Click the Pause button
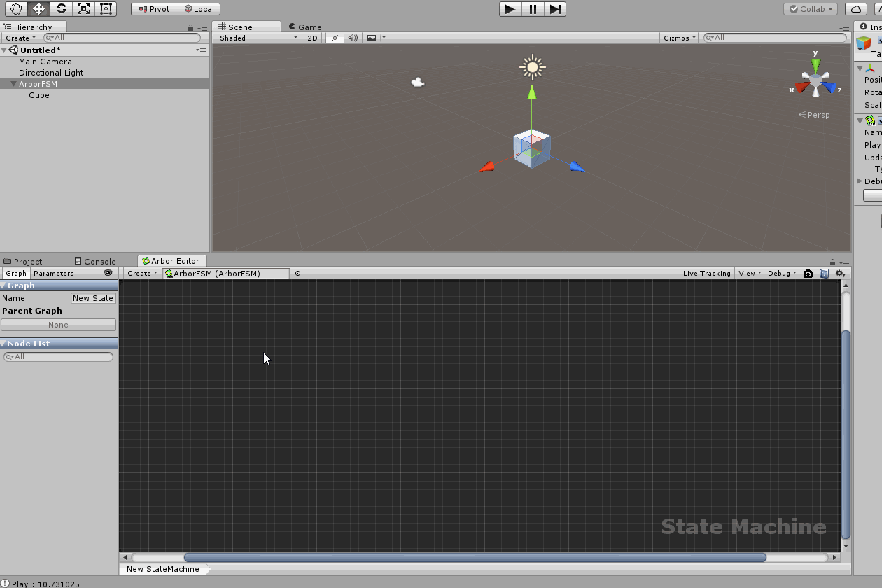The image size is (882, 588). click(x=533, y=9)
